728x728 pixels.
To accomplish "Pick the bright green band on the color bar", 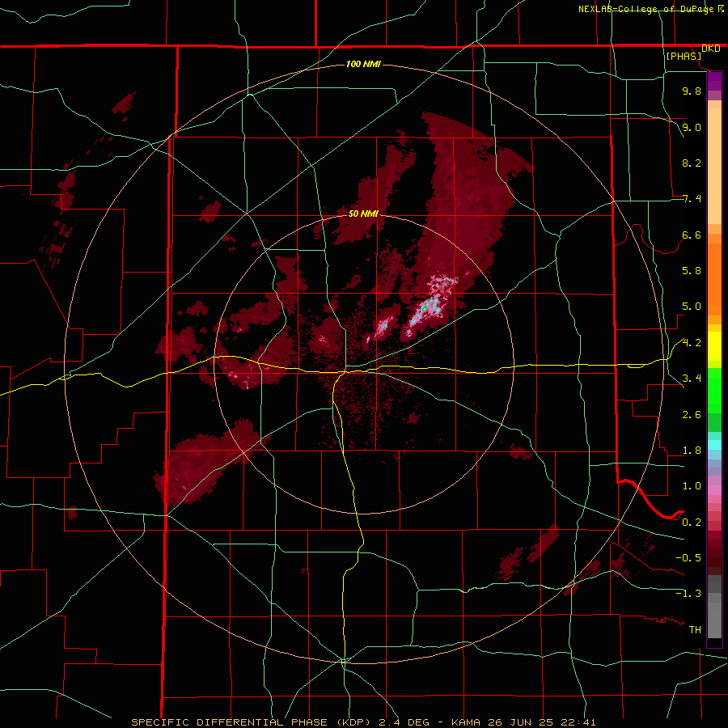I will 714,391.
